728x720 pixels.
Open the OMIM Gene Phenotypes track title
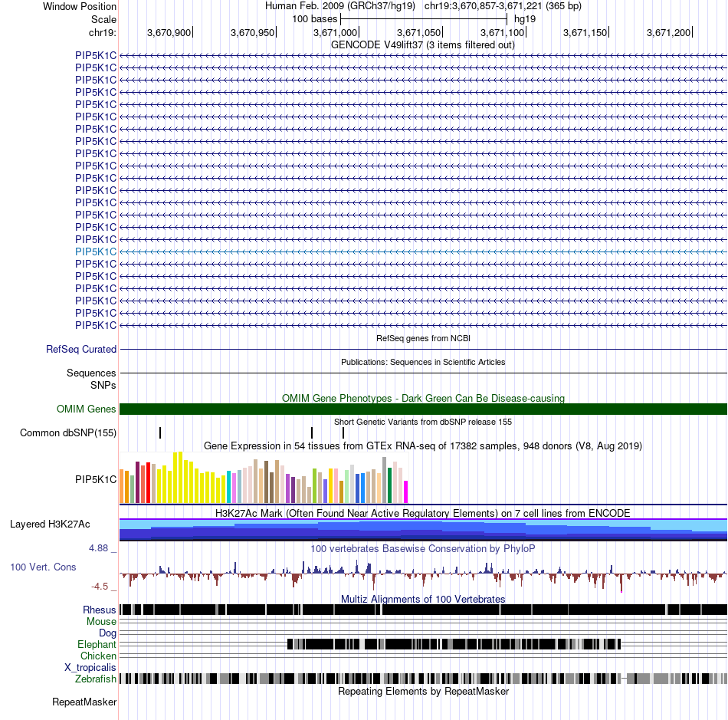pos(423,398)
